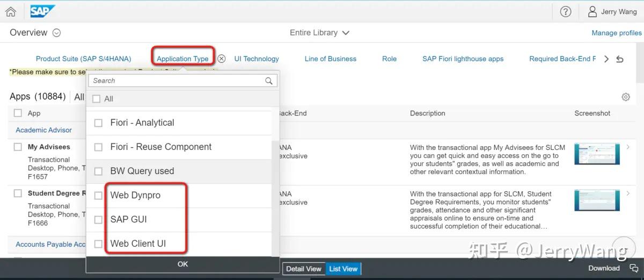Open UI Technology filter tab

coord(257,59)
